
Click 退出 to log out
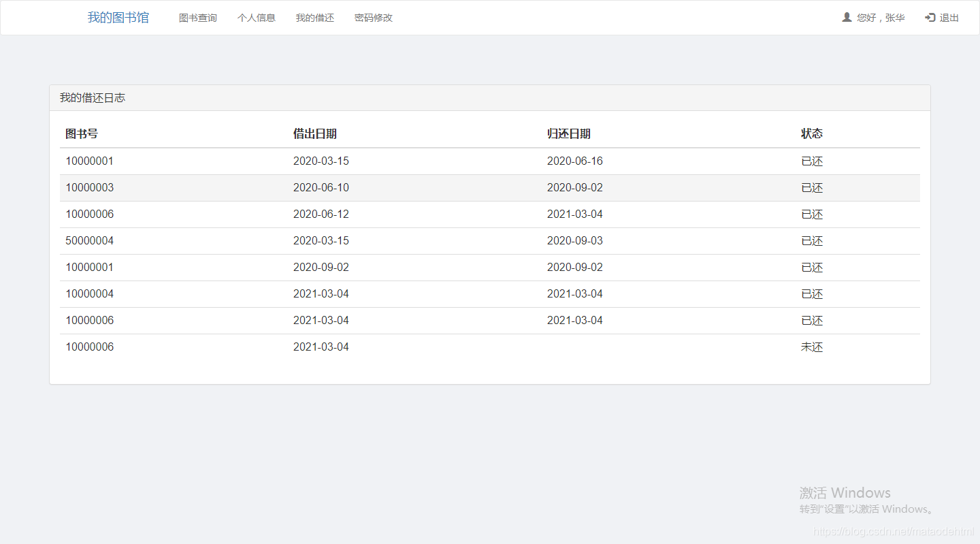949,18
